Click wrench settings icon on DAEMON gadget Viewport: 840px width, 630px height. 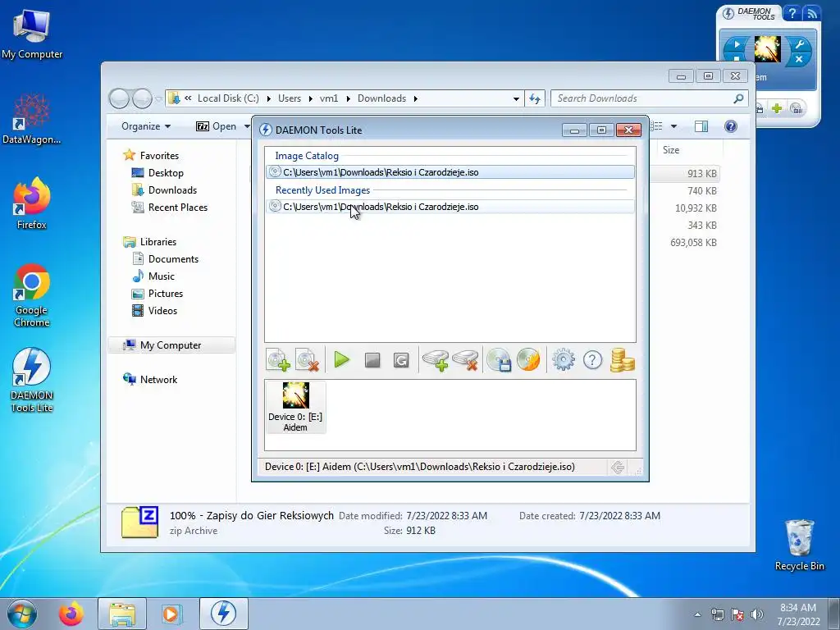pyautogui.click(x=799, y=44)
